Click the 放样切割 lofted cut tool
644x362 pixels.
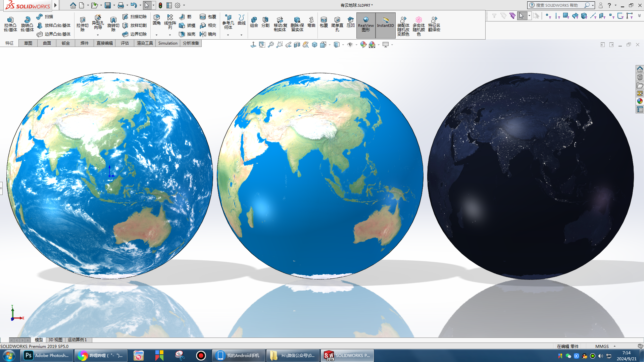(x=135, y=25)
